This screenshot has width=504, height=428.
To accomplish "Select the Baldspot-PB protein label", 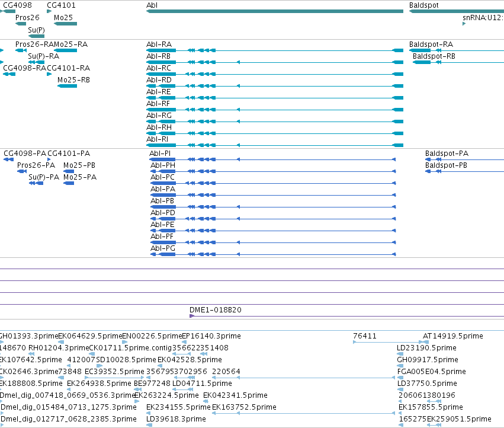I will pyautogui.click(x=446, y=165).
